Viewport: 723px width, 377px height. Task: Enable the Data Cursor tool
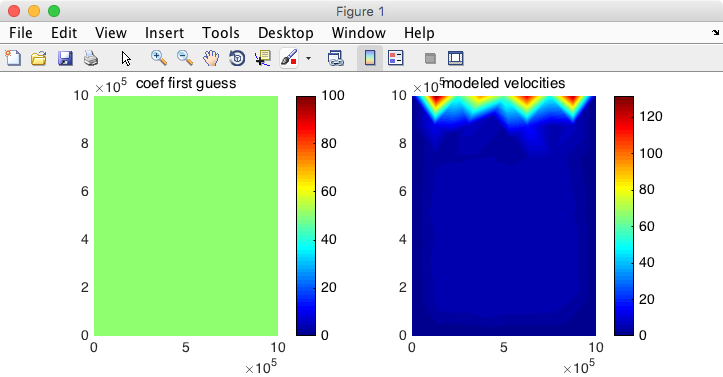(263, 58)
